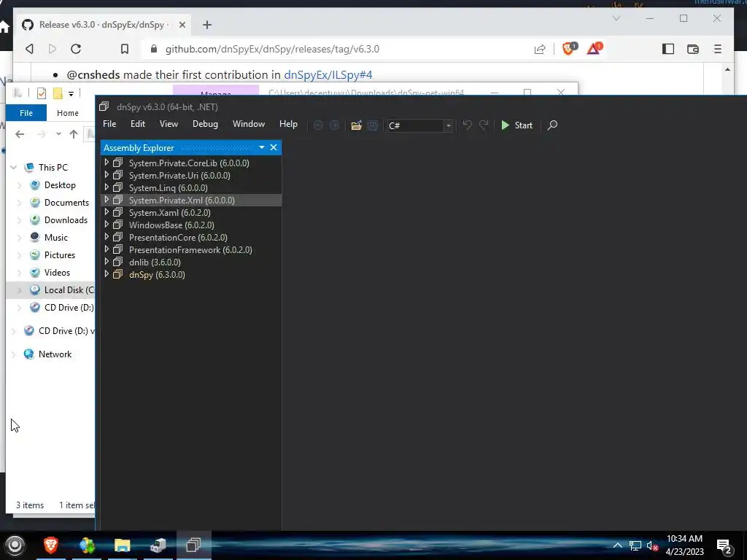Open File Explorer from the taskbar
The image size is (747, 560).
pyautogui.click(x=122, y=545)
